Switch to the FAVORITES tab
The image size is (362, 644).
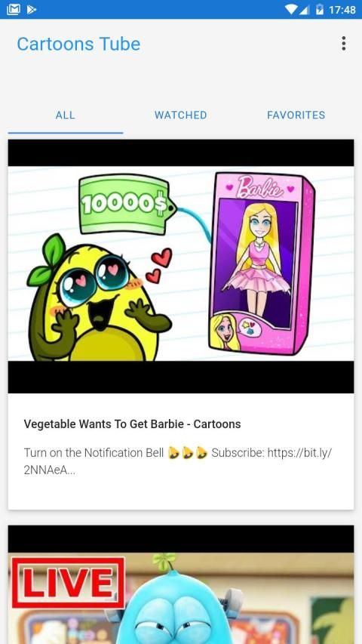(x=296, y=115)
